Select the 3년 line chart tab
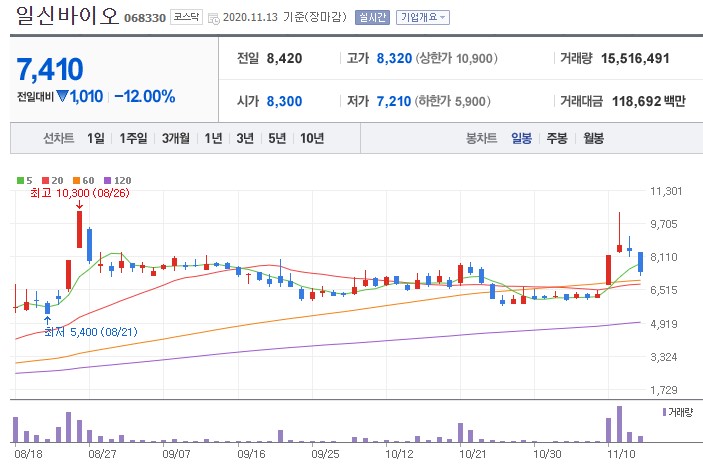 coord(245,138)
